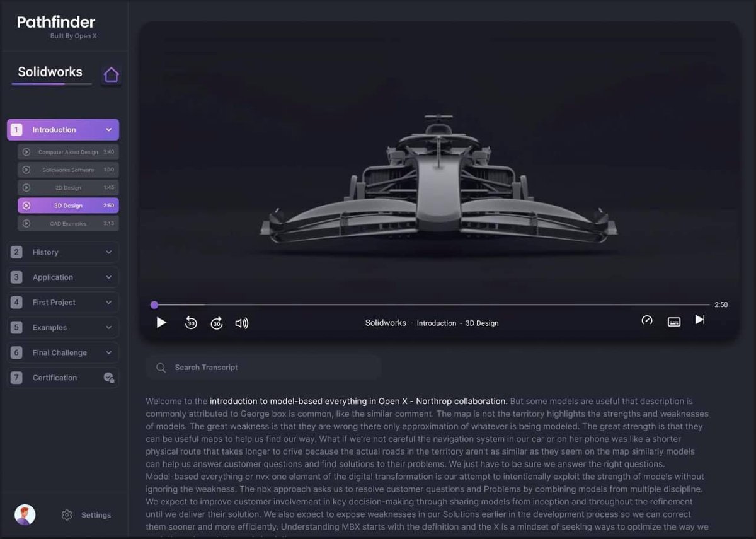Click 'Solidworks' in the player breadcrumb

pos(386,323)
